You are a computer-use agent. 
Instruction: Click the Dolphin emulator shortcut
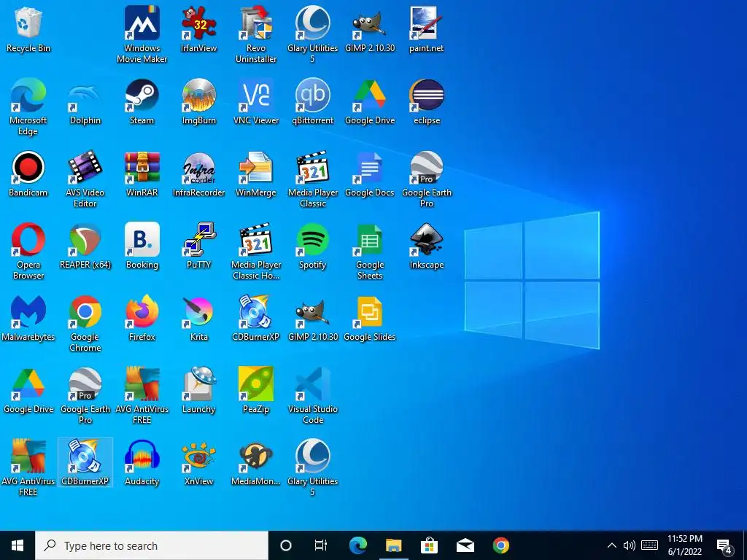pyautogui.click(x=85, y=102)
